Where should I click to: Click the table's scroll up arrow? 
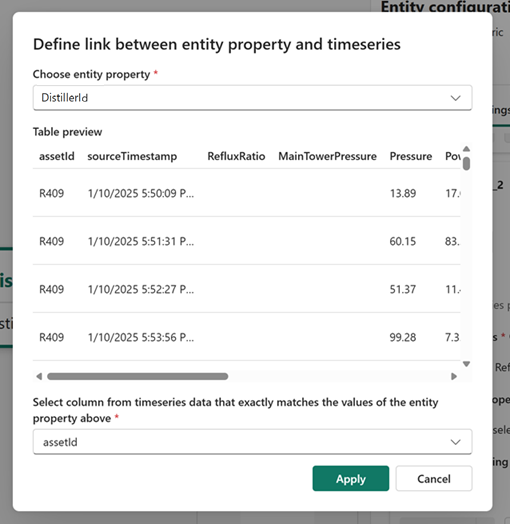(467, 149)
